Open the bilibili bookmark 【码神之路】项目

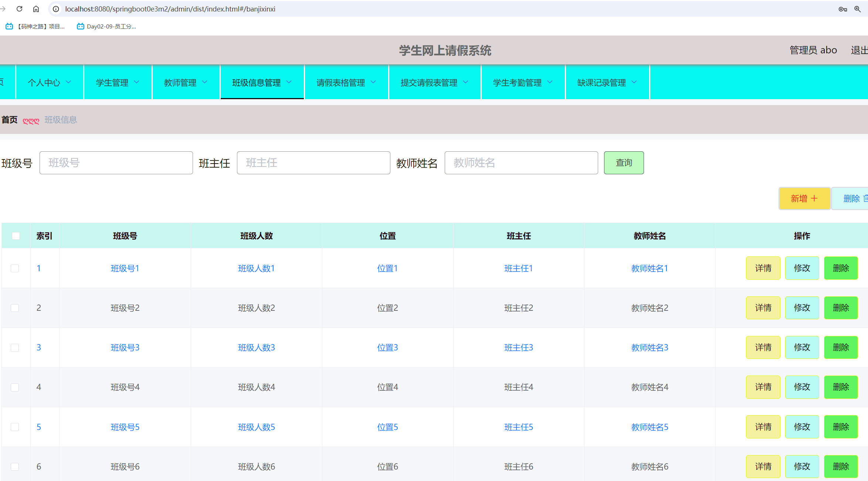click(x=35, y=26)
